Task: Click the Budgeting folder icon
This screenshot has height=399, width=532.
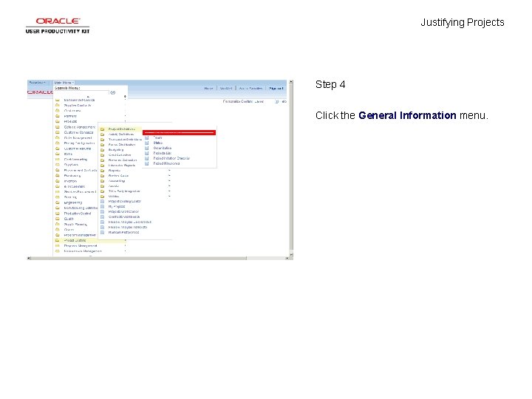Action: tap(103, 149)
